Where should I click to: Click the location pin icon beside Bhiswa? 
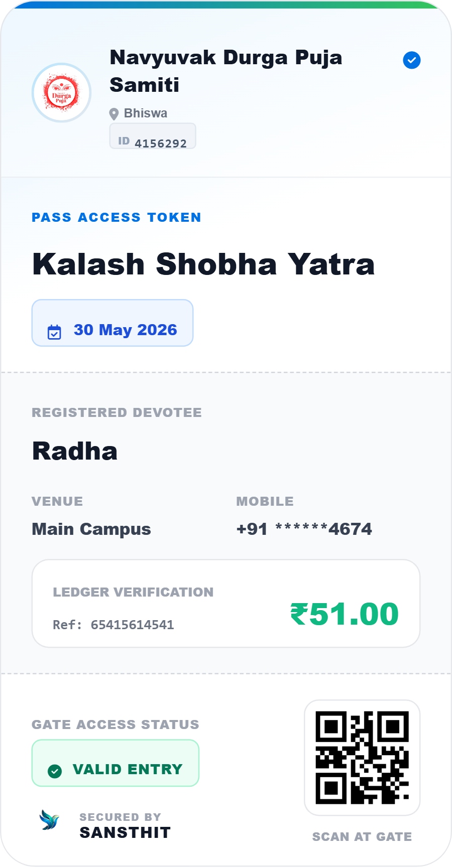pyautogui.click(x=114, y=114)
